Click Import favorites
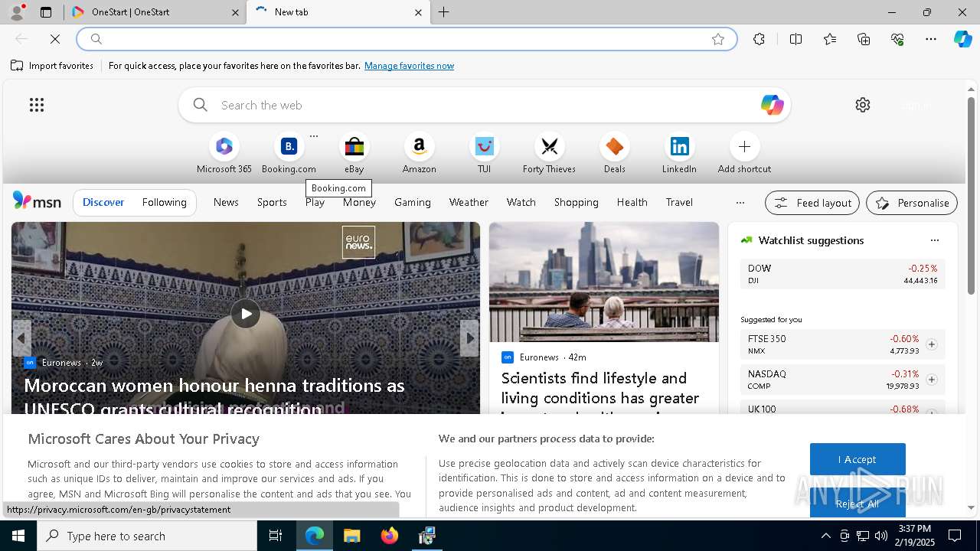Image resolution: width=980 pixels, height=551 pixels. (x=52, y=66)
